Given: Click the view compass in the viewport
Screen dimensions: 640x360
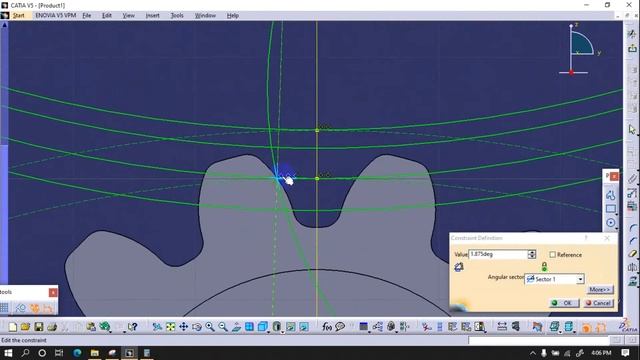Looking at the screenshot, I should [x=580, y=49].
